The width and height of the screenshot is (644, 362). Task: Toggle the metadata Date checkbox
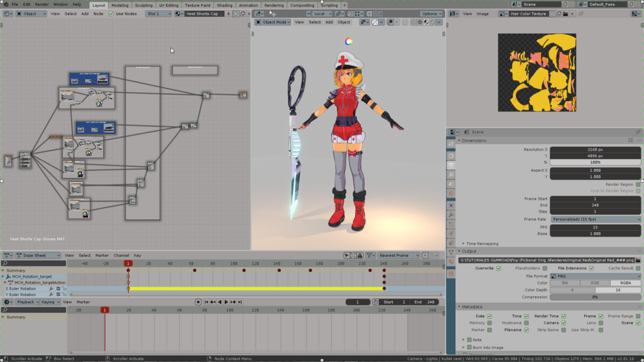point(489,316)
